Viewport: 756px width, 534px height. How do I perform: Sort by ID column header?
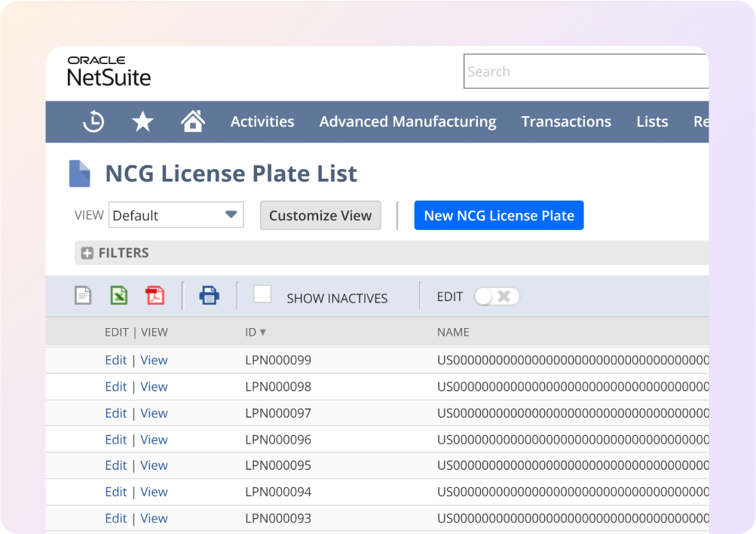[x=255, y=332]
